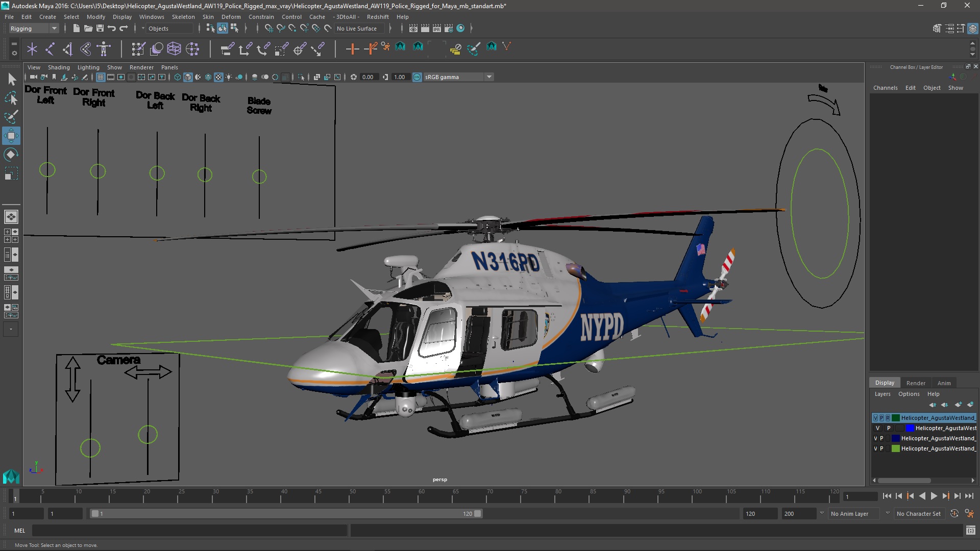Open the Render Settings clapperboard icon
The image size is (980, 551).
point(449,28)
